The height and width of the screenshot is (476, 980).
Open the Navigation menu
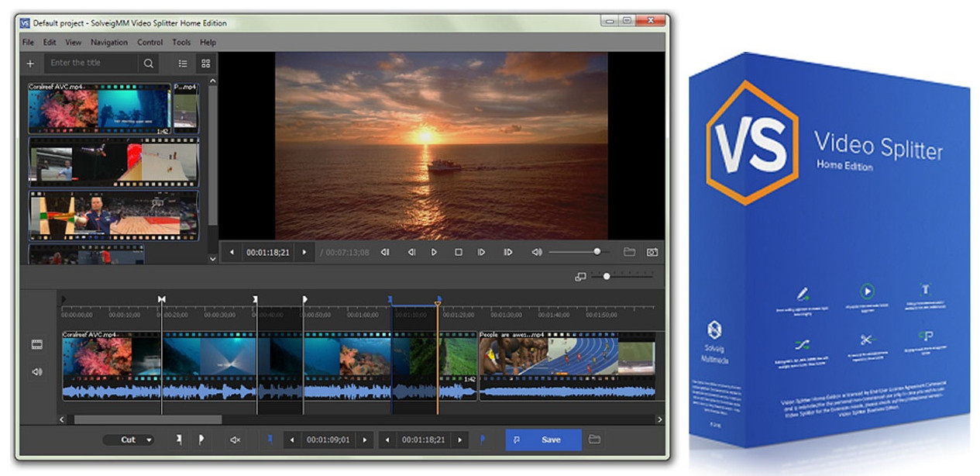(x=109, y=42)
